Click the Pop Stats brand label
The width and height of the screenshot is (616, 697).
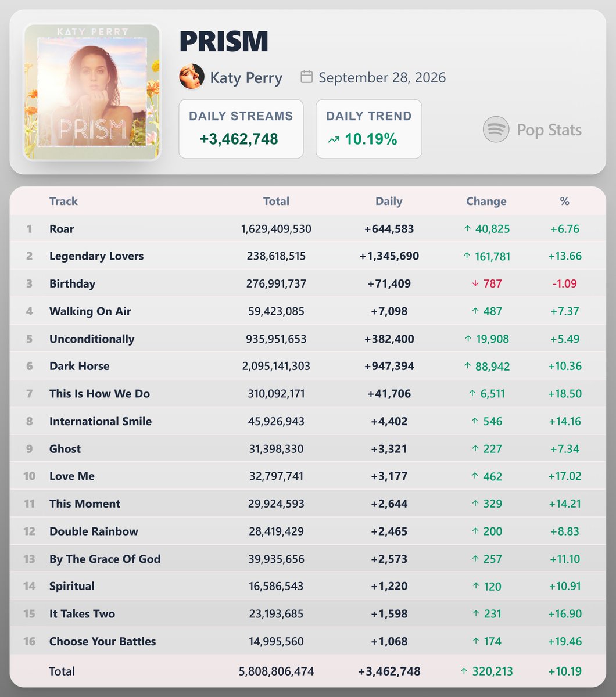click(549, 130)
